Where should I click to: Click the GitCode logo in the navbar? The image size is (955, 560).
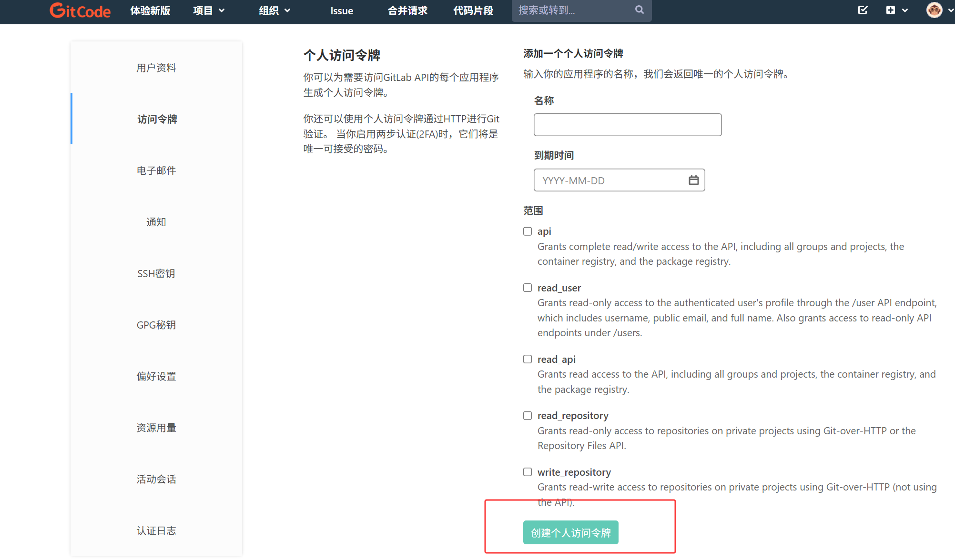(x=80, y=10)
